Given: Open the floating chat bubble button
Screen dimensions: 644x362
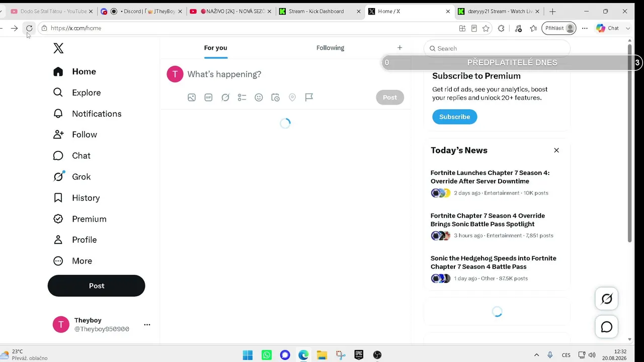Looking at the screenshot, I should click(607, 327).
